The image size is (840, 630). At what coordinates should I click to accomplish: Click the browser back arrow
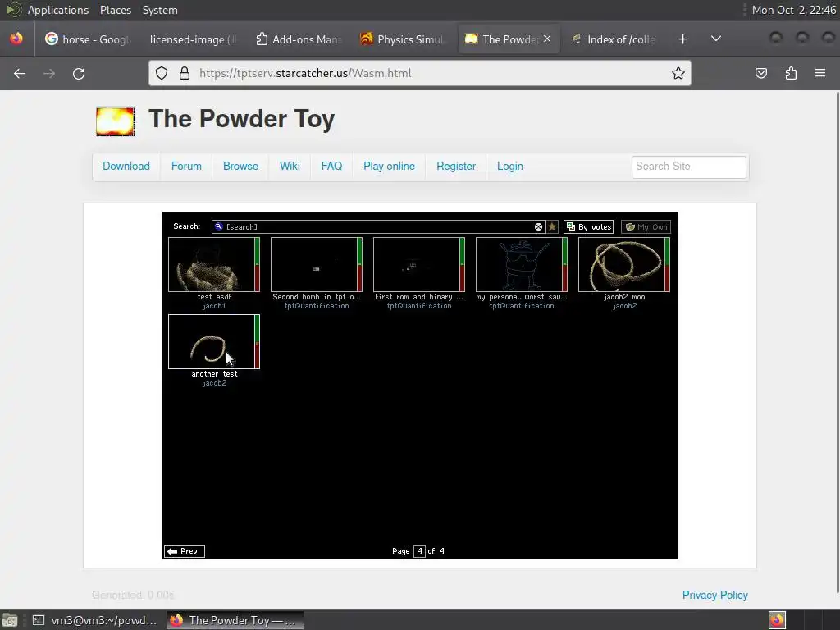[20, 73]
